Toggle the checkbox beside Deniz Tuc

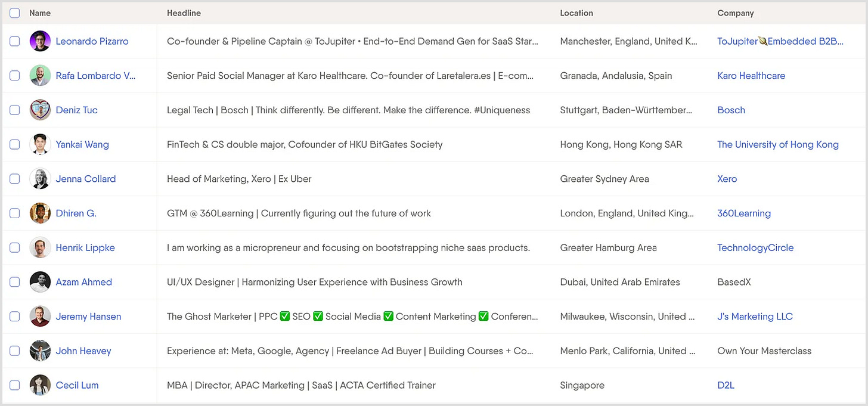click(15, 110)
